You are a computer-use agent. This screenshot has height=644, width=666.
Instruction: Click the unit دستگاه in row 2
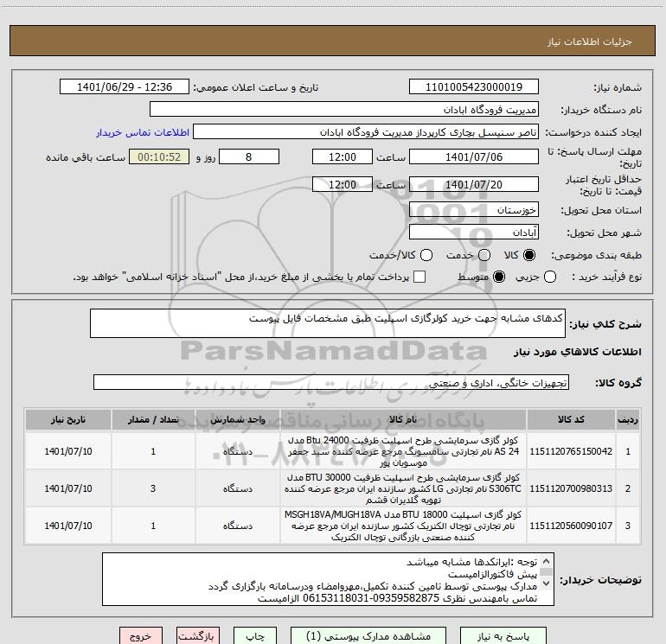(238, 488)
